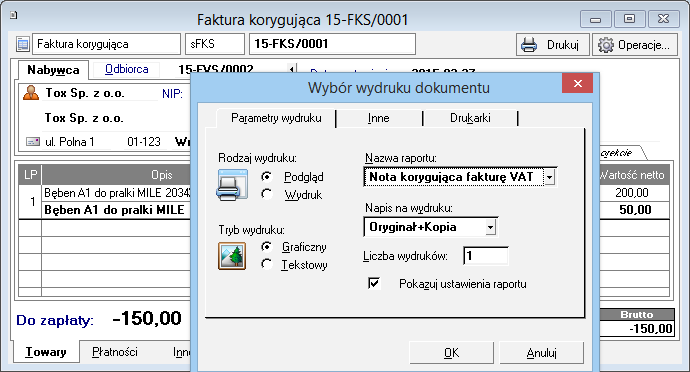Screen dimensions: 690x372
Task: Select the Graficzny print mode
Action: pyautogui.click(x=266, y=247)
